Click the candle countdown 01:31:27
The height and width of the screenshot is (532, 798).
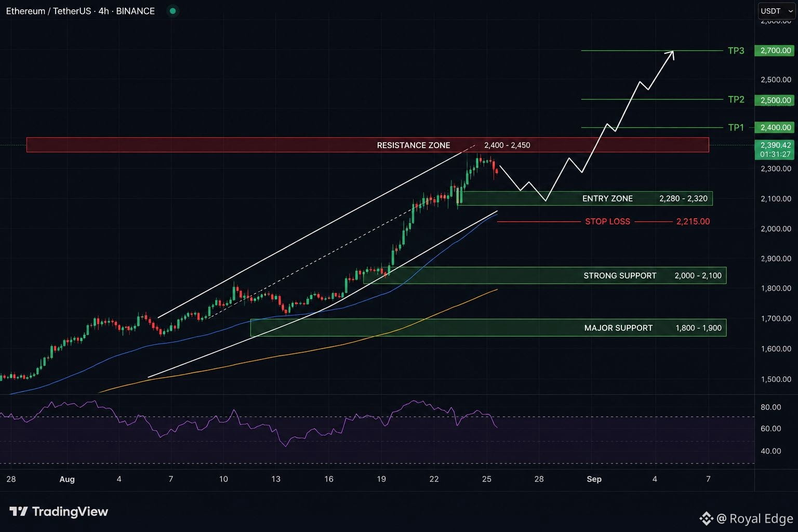775,154
